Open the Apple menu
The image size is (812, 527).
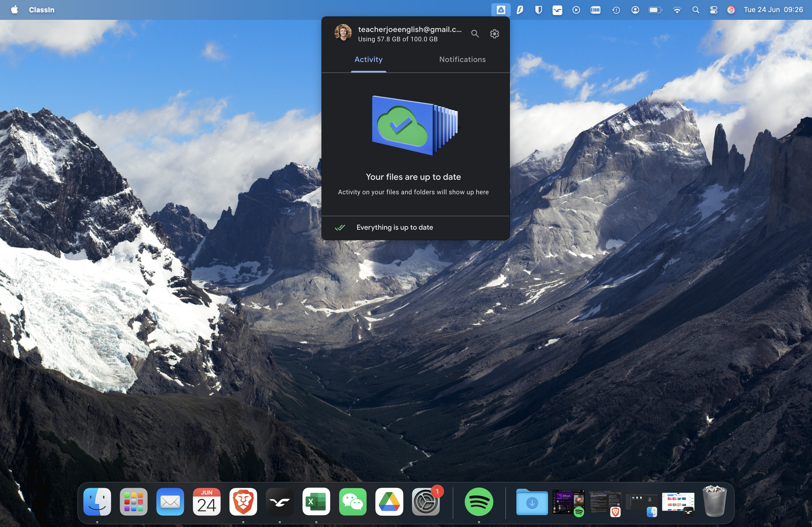coord(14,10)
